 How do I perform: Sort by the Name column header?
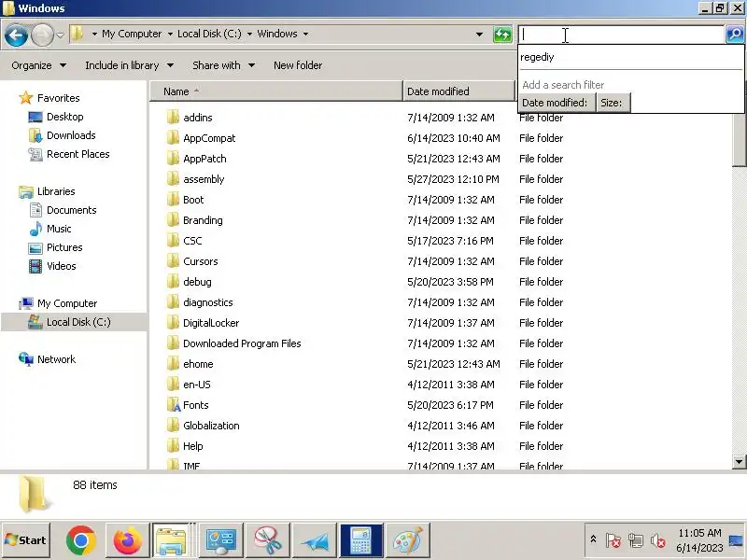tap(276, 91)
